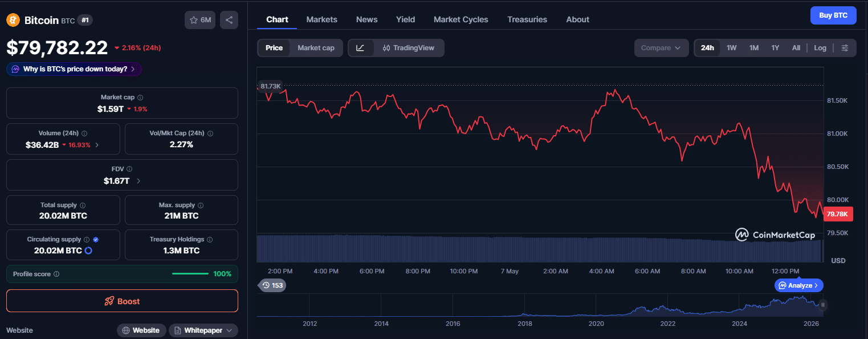Viewport: 868px width, 339px height.
Task: Click the 21M BTC max supply value
Action: click(x=181, y=216)
